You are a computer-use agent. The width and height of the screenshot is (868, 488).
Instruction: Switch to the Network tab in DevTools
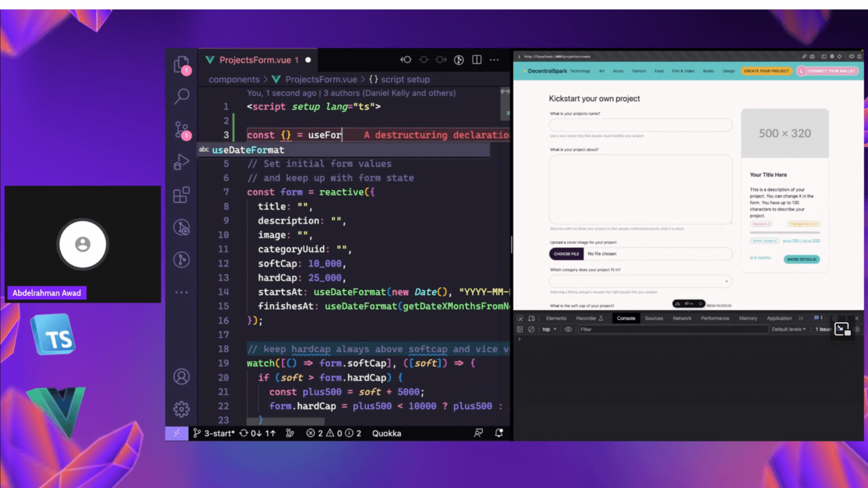(x=682, y=318)
